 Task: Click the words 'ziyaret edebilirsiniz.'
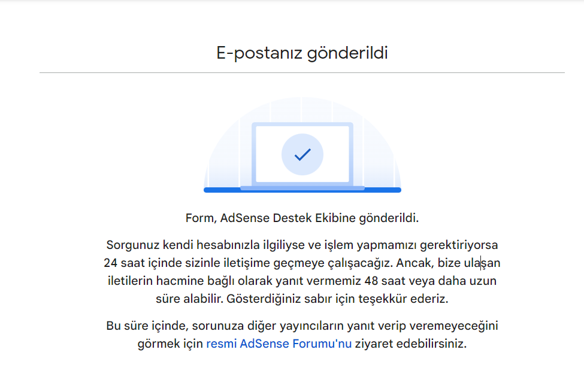point(410,344)
